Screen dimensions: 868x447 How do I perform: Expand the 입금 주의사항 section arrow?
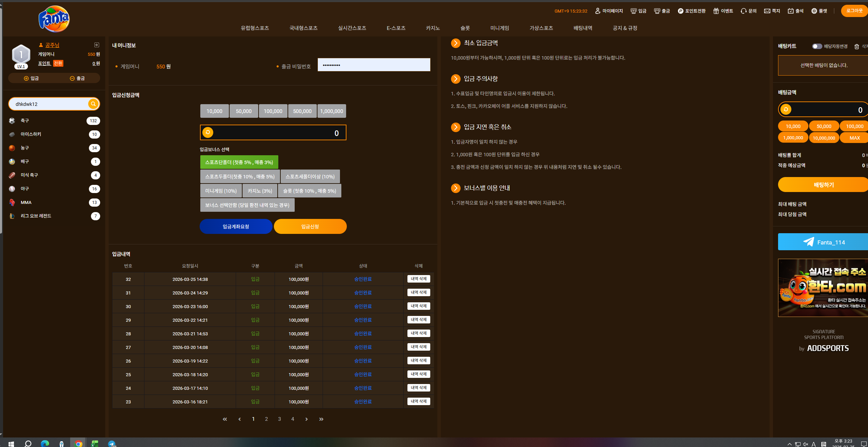point(455,79)
